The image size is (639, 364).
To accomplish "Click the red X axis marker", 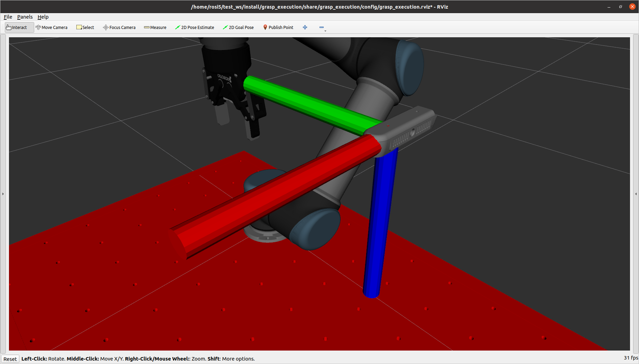I will (x=275, y=197).
